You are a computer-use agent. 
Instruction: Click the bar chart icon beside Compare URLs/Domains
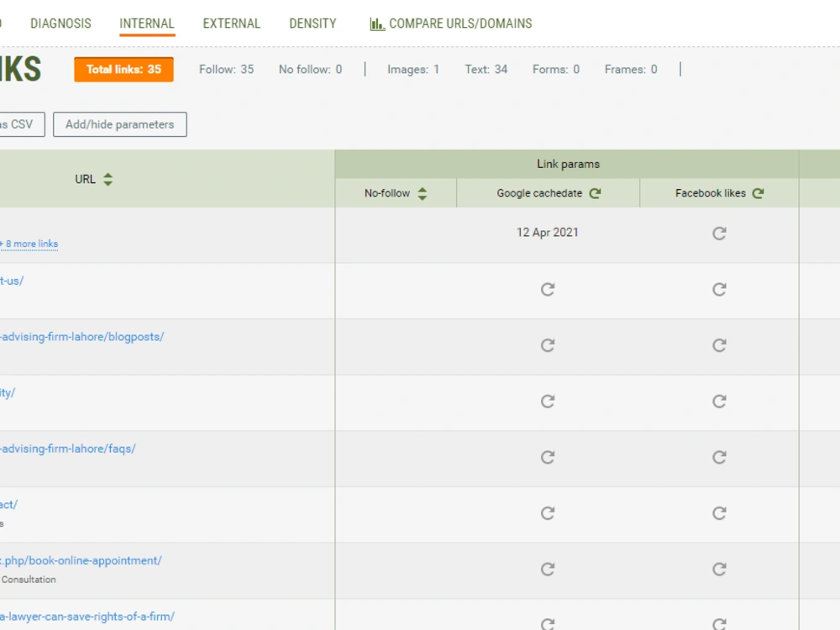(377, 24)
